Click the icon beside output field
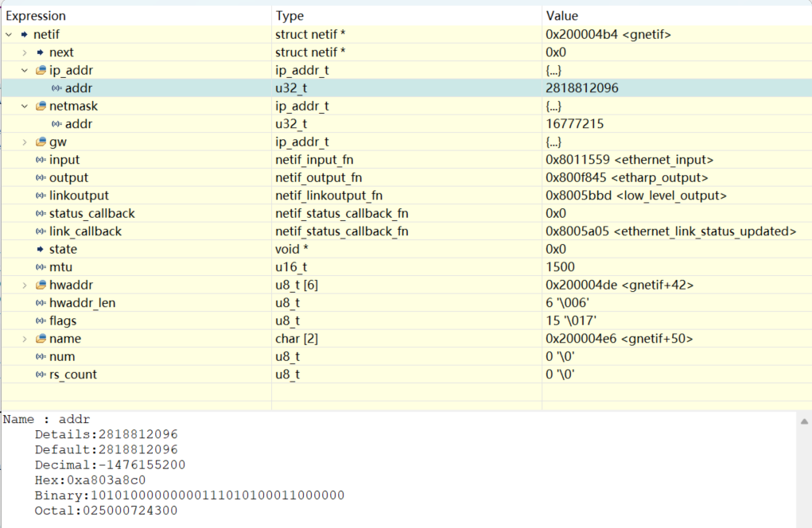This screenshot has width=812, height=528. pos(39,177)
